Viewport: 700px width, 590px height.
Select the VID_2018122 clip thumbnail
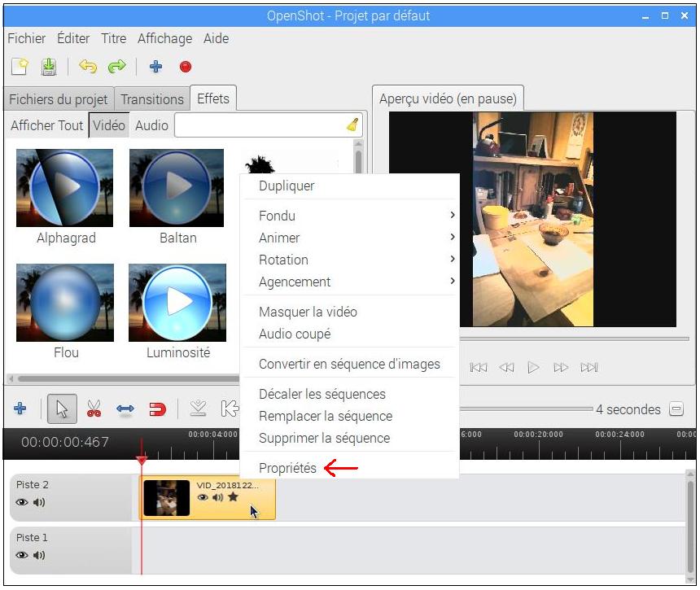point(167,497)
